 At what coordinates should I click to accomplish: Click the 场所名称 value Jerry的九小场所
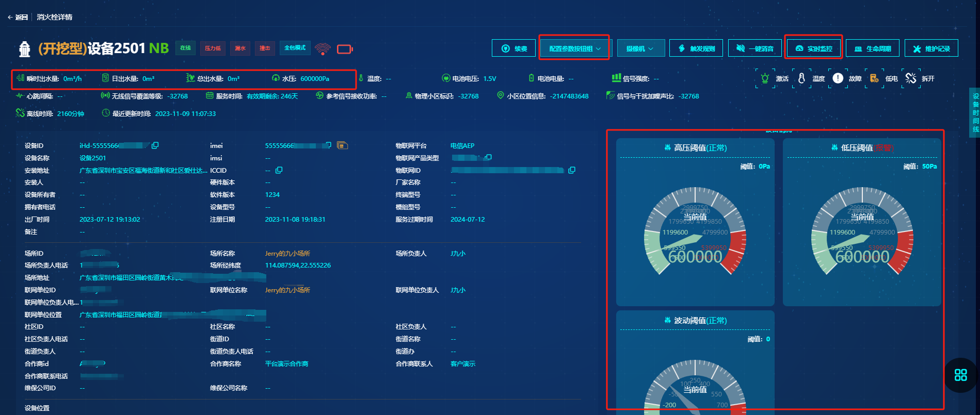coord(287,254)
